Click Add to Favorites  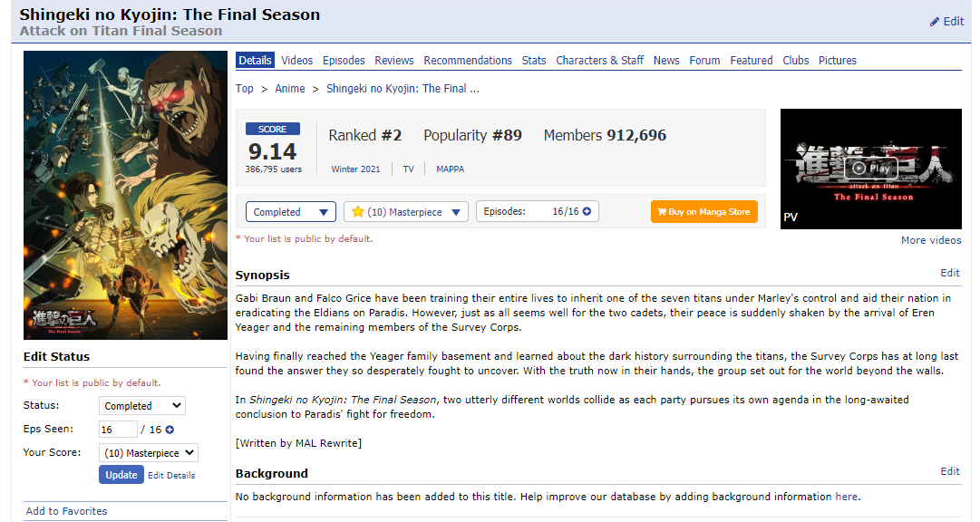(x=66, y=511)
